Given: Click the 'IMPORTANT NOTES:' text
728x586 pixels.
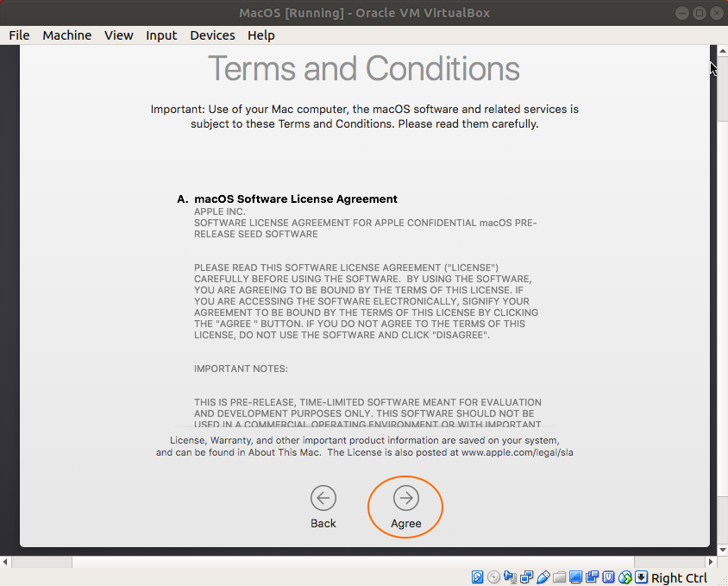Looking at the screenshot, I should tap(241, 369).
